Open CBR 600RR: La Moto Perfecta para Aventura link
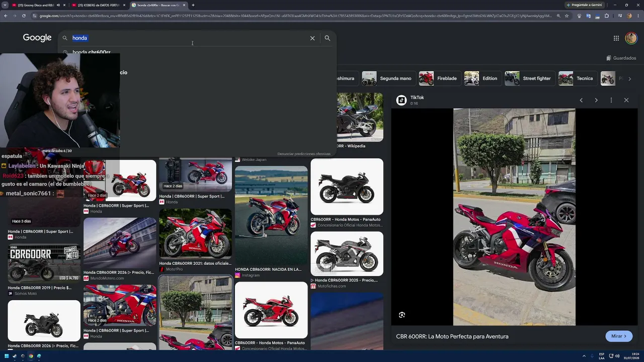 [452, 336]
